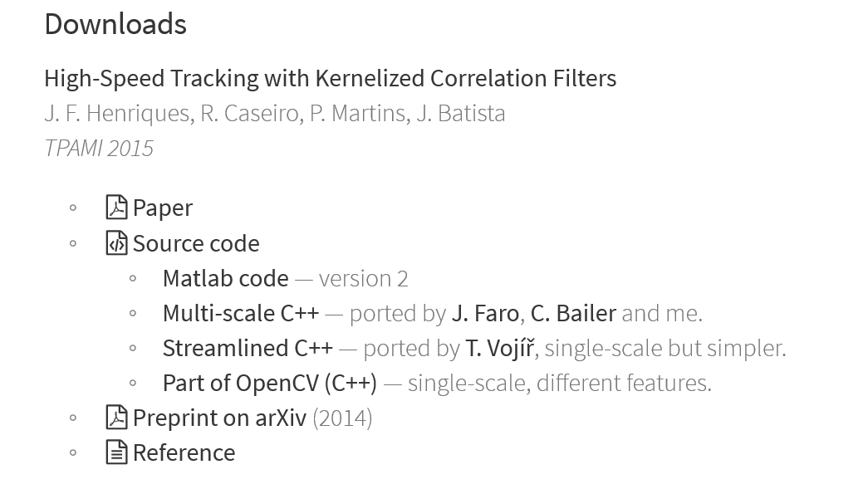Image resolution: width=868 pixels, height=489 pixels.
Task: Click the High-Speed Tracking paper title
Action: pyautogui.click(x=331, y=79)
